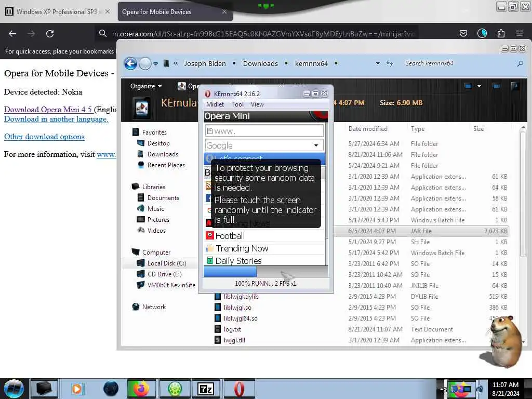Change the Explorer view icon
The width and height of the screenshot is (532, 399).
pos(468,86)
